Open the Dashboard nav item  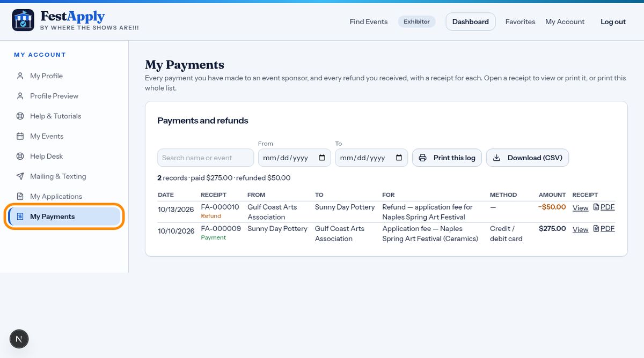tap(470, 22)
